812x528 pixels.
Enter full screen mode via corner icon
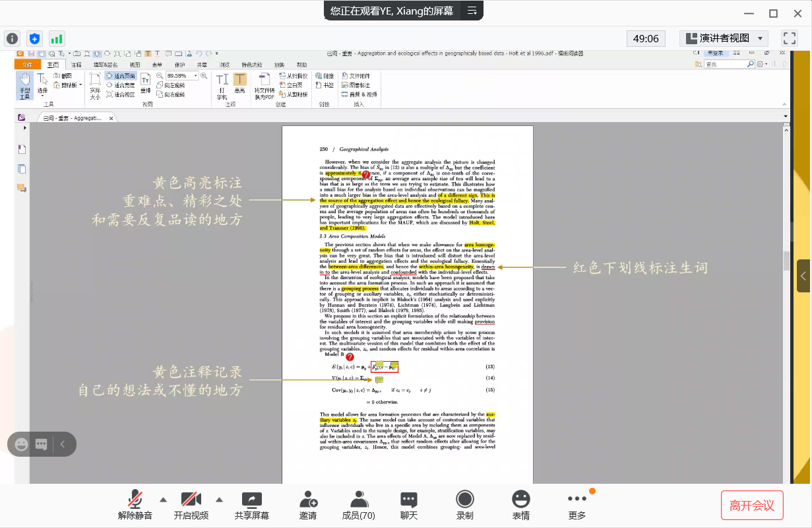click(790, 38)
